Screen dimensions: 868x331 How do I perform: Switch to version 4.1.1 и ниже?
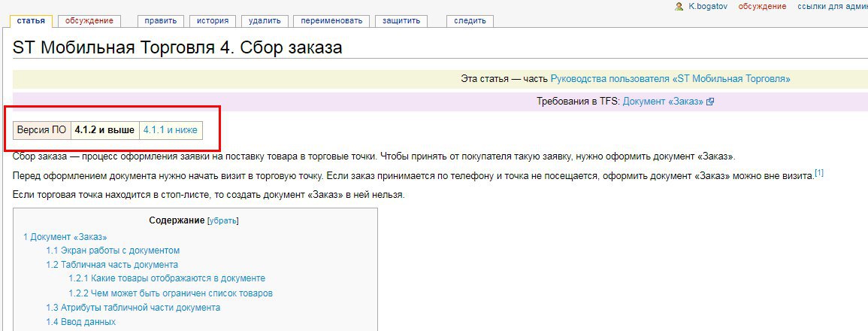pos(170,130)
